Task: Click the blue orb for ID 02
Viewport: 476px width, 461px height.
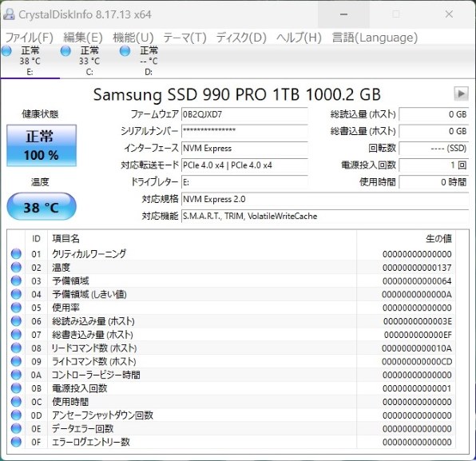Action: (x=16, y=267)
